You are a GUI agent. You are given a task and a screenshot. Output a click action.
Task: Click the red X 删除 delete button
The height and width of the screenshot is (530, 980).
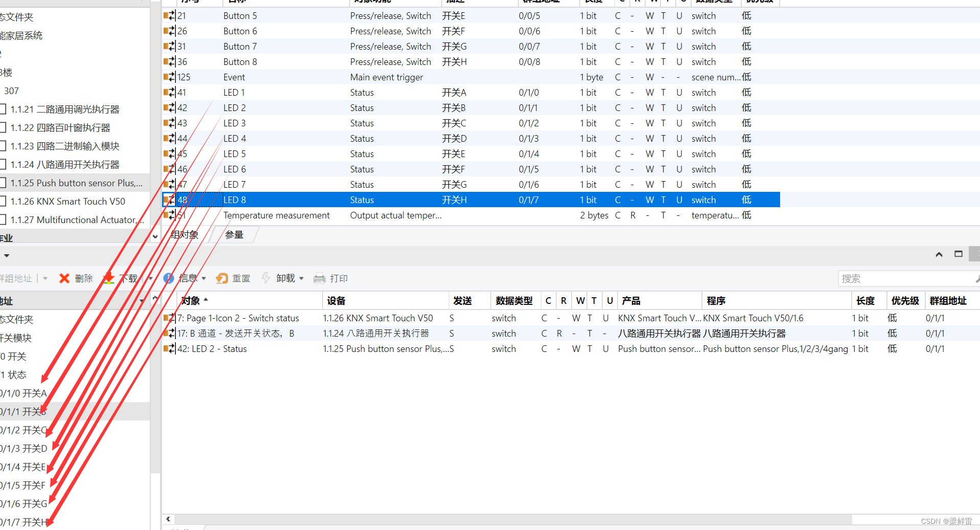76,278
